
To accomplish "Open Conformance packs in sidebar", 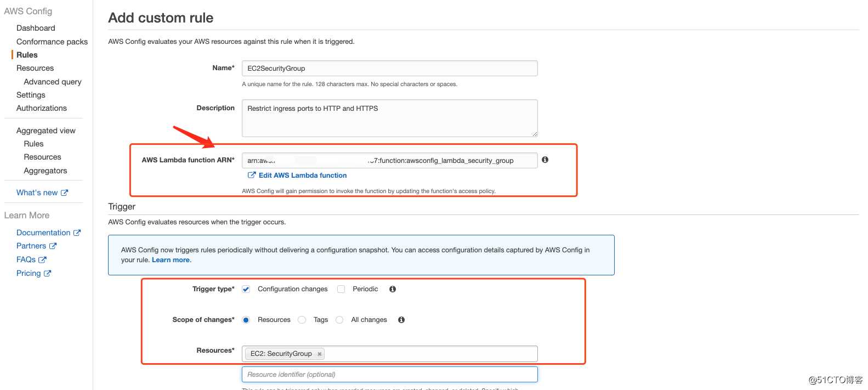I will (52, 42).
